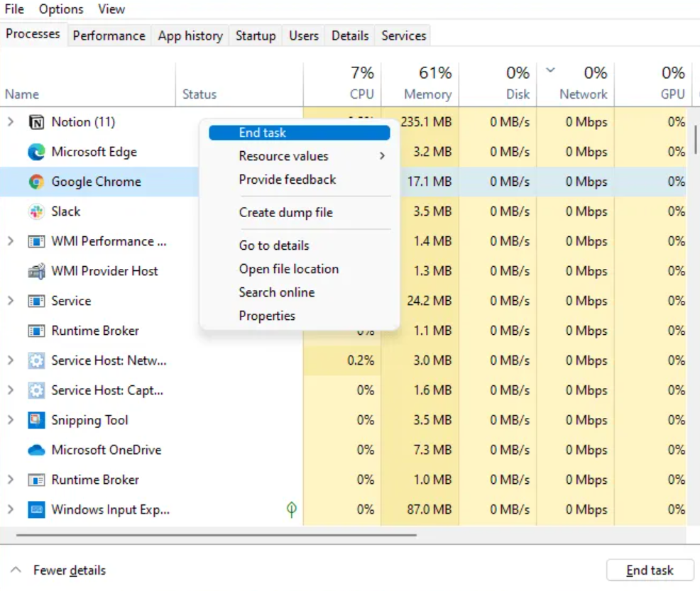
Task: Switch to the Details tab
Action: pos(350,35)
